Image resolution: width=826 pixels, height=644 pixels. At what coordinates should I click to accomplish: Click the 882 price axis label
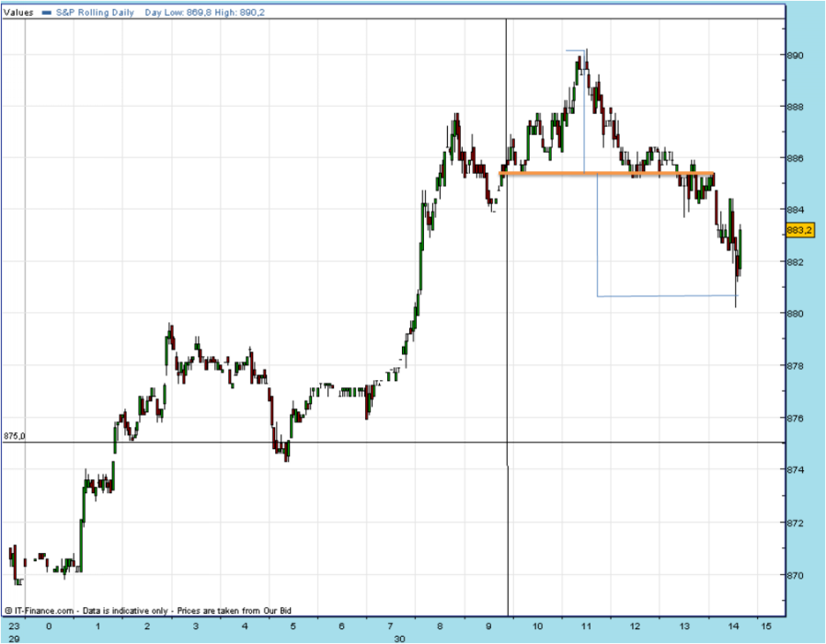click(796, 262)
